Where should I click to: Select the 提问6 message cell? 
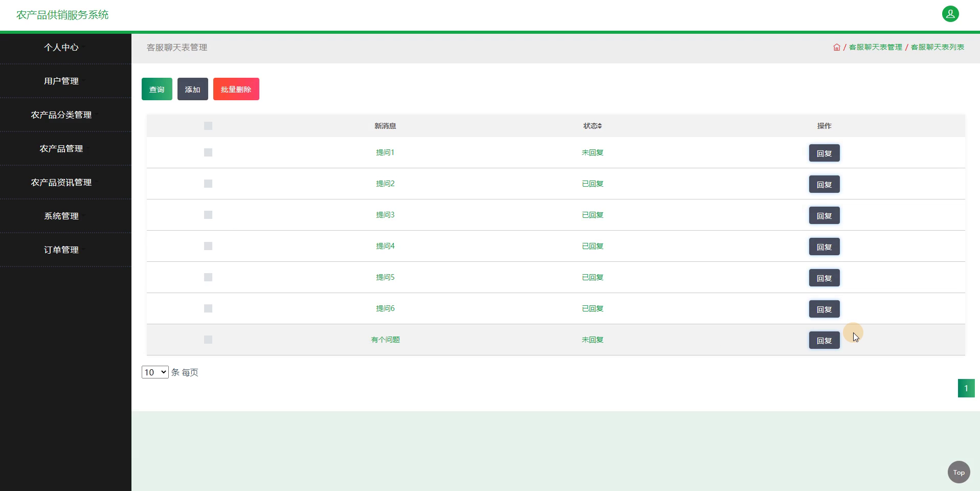pyautogui.click(x=385, y=308)
